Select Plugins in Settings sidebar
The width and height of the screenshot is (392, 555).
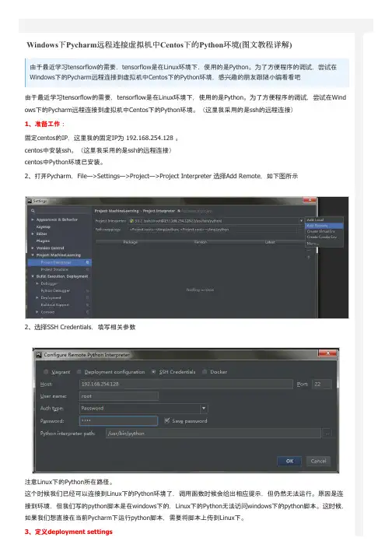point(43,241)
